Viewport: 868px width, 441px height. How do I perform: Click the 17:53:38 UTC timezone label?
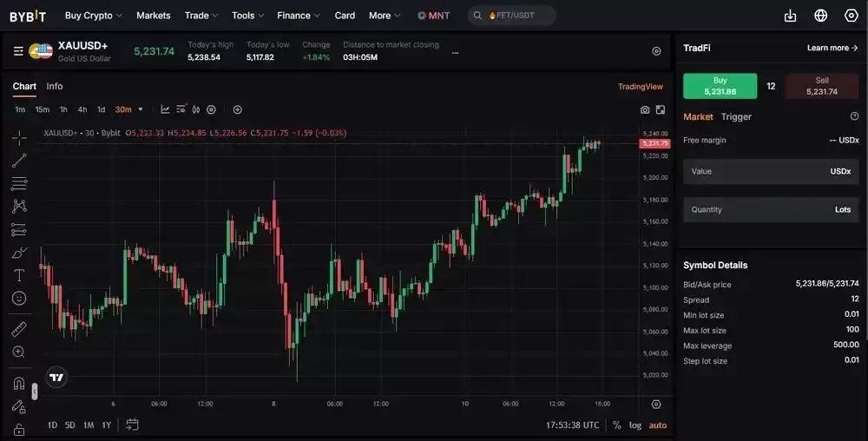(572, 425)
